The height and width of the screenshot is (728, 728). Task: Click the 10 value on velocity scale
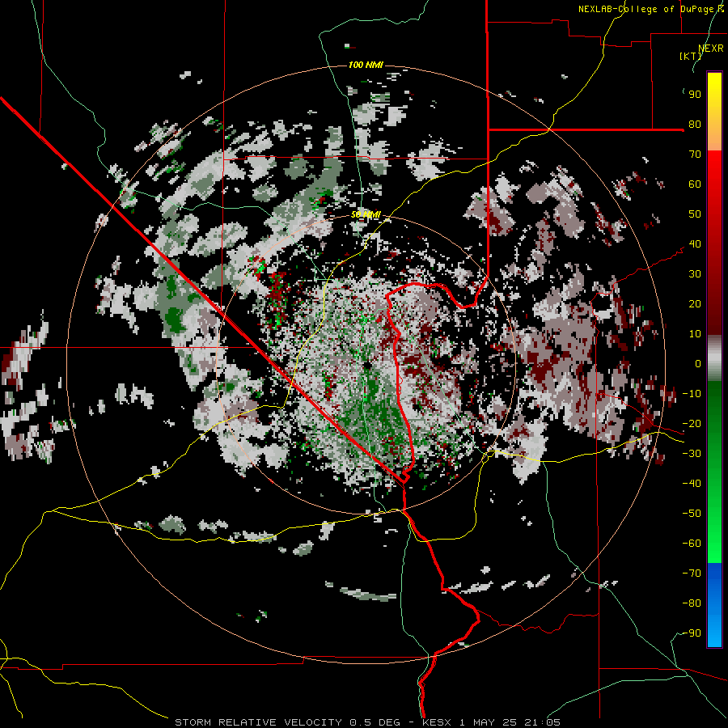tap(695, 334)
